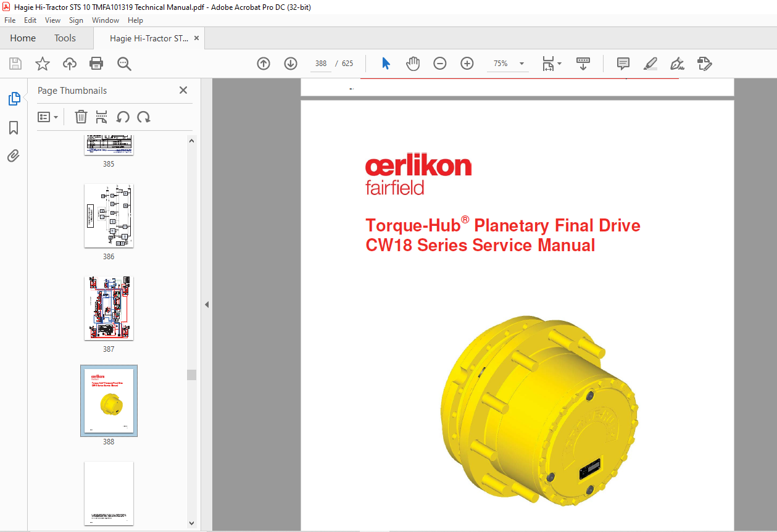Go to next page with down arrow
Image resolution: width=777 pixels, height=532 pixels.
pos(291,64)
